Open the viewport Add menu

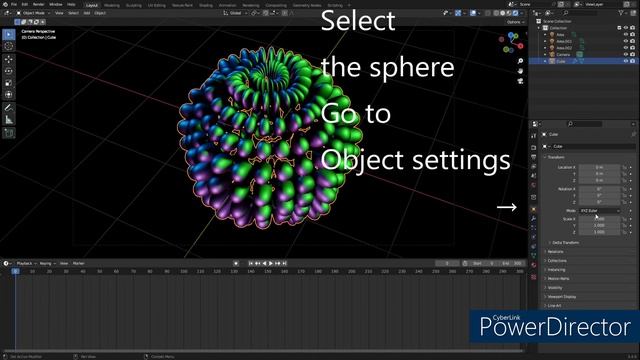coord(87,13)
